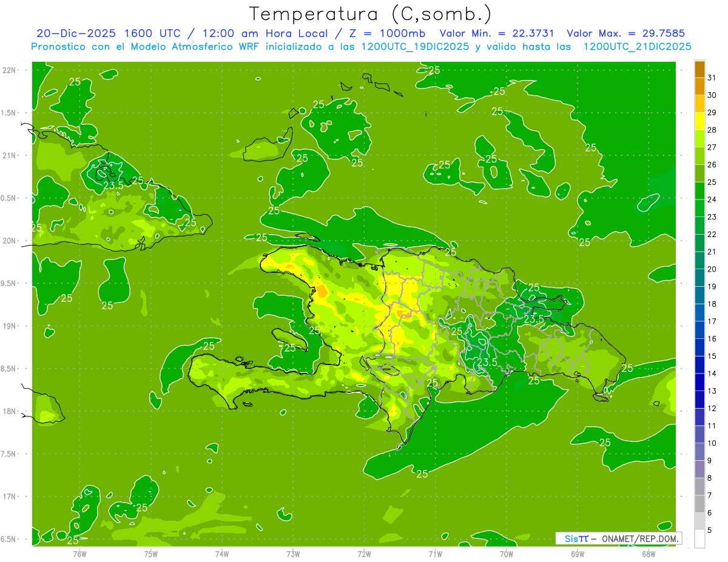Click the '19N' latitude axis label

9,326
